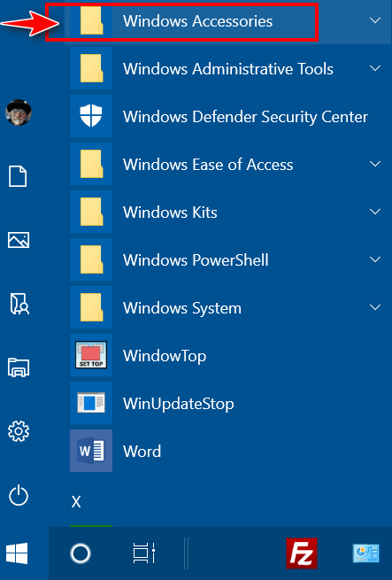Click the user account avatar picture
Screen dimensions: 392x580
(19, 112)
